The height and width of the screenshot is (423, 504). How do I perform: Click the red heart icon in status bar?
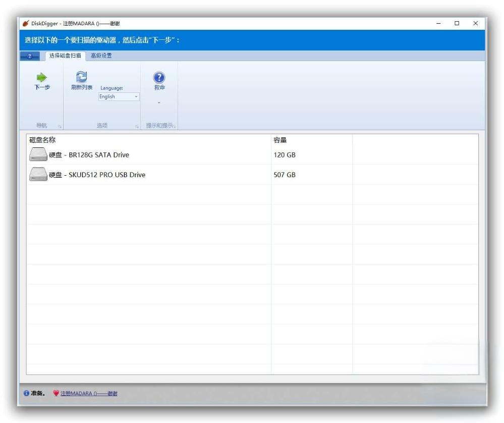56,393
